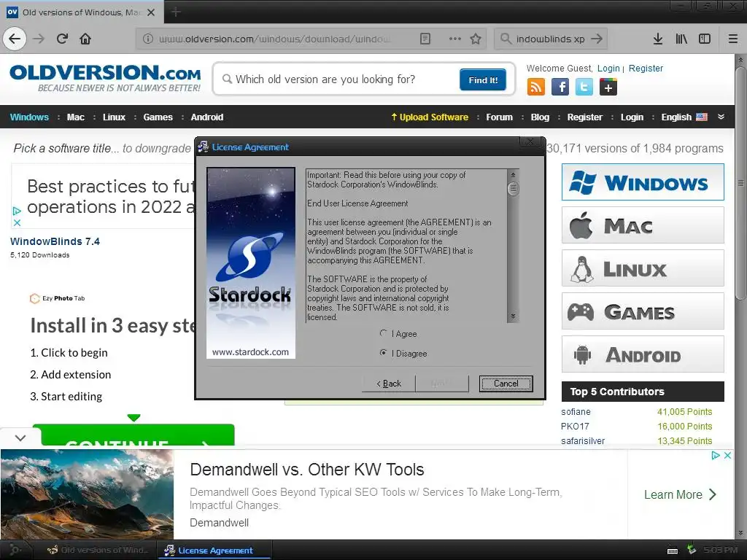Click the Login link beside Welcome Guest

click(x=608, y=69)
